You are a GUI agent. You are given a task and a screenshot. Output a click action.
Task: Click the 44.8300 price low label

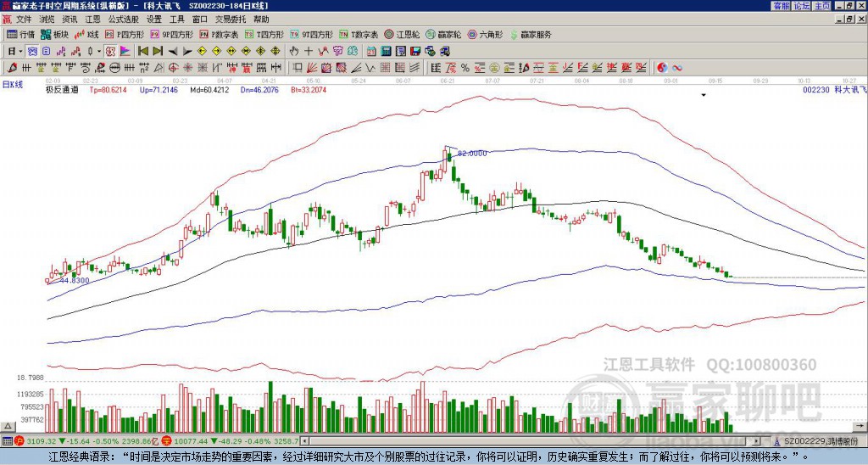pos(75,280)
